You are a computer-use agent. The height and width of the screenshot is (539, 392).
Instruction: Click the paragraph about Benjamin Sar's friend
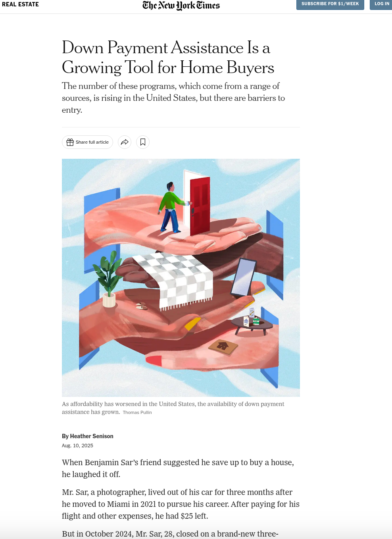click(178, 468)
